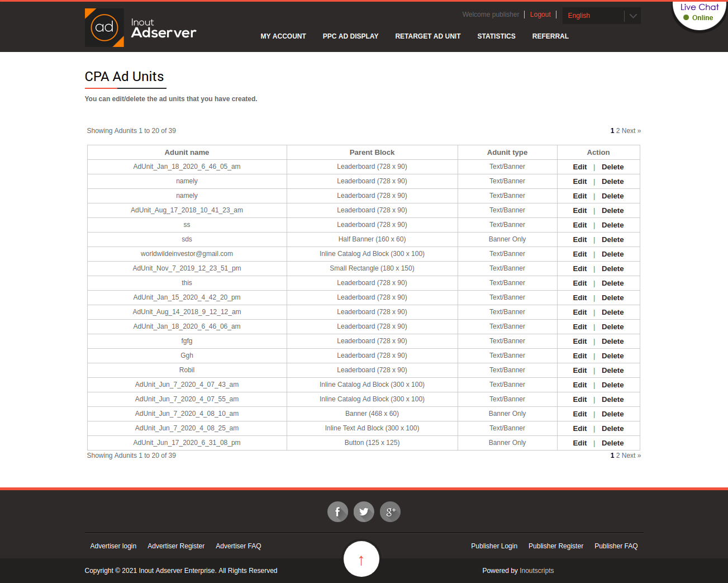This screenshot has width=728, height=583.
Task: Delete AdUnit_Jun_7_2020_4_07_55_am
Action: point(612,400)
